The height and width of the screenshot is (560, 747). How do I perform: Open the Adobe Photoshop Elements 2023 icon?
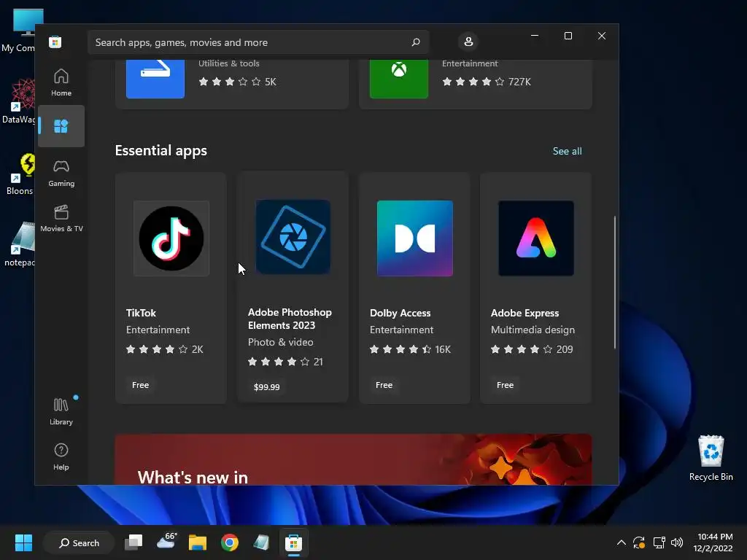pyautogui.click(x=293, y=237)
